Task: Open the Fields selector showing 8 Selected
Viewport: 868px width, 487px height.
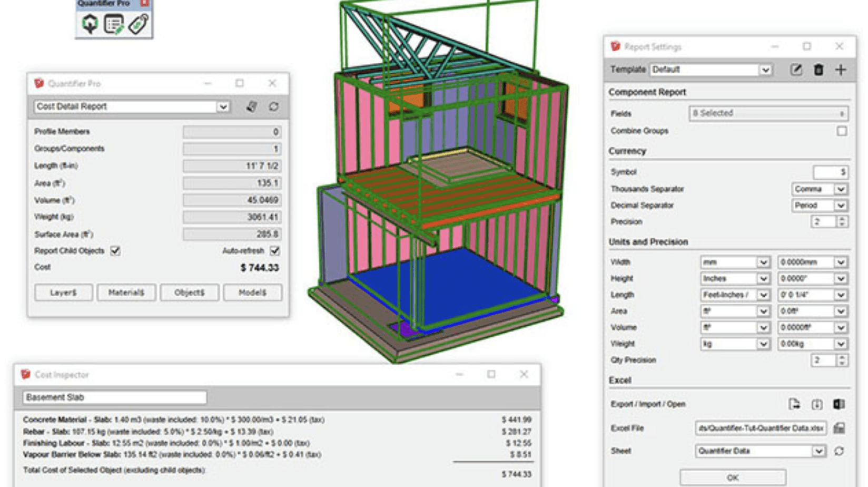Action: pyautogui.click(x=769, y=113)
